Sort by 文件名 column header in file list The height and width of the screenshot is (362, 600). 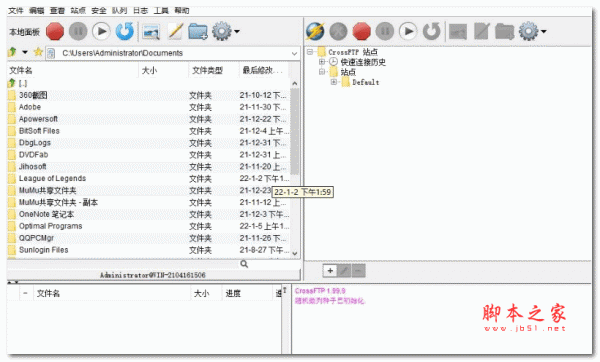point(73,70)
